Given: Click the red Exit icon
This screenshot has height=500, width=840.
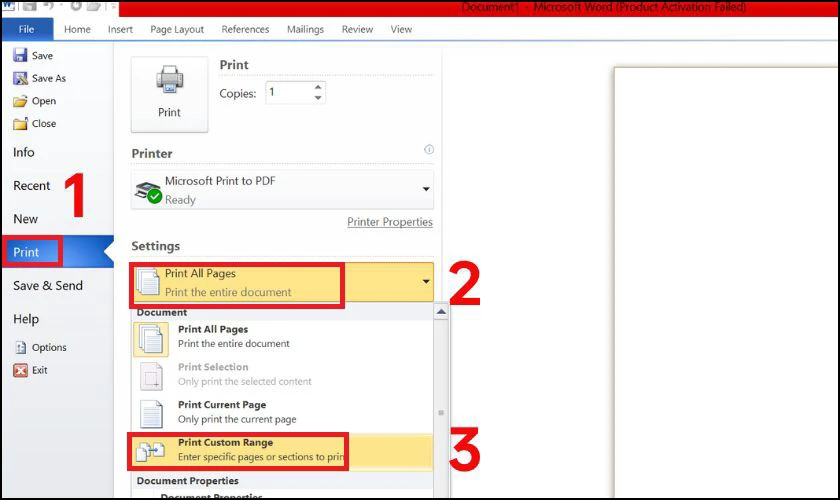Looking at the screenshot, I should pyautogui.click(x=20, y=370).
